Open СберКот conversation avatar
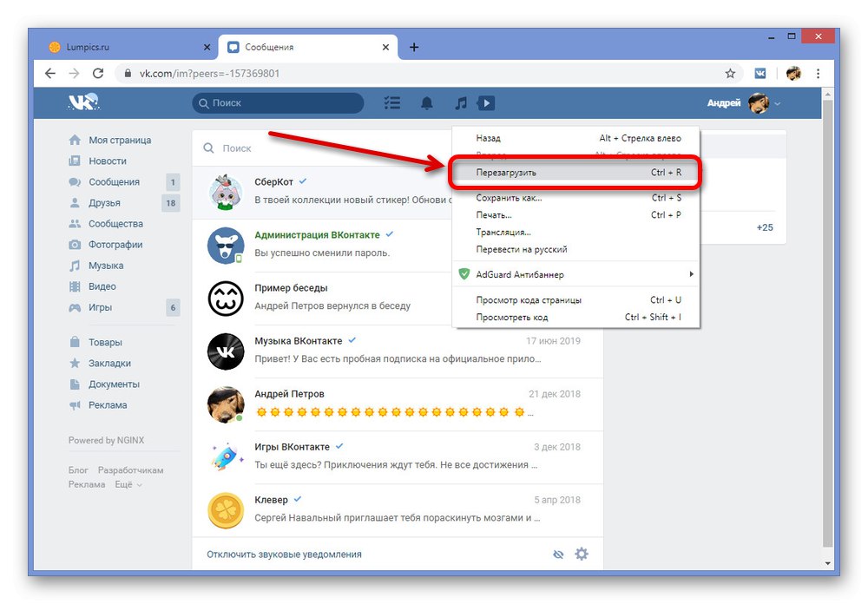Screen dimensions: 868x604 pyautogui.click(x=226, y=193)
